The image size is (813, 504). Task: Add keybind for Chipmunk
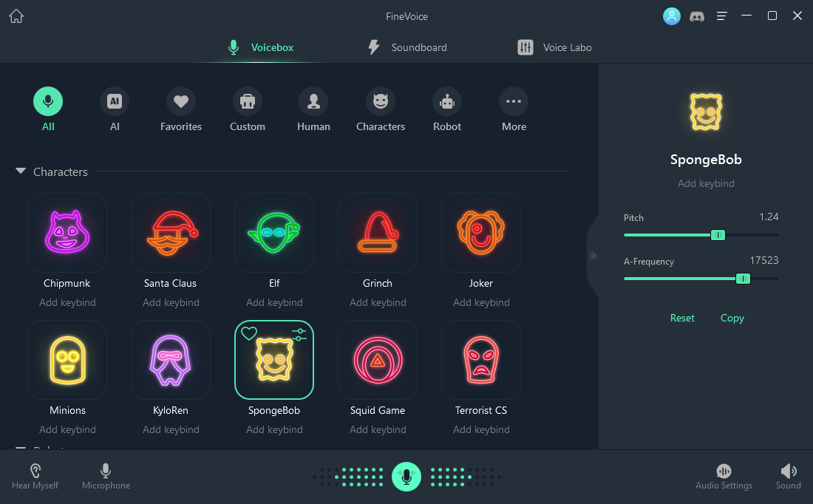tap(67, 302)
